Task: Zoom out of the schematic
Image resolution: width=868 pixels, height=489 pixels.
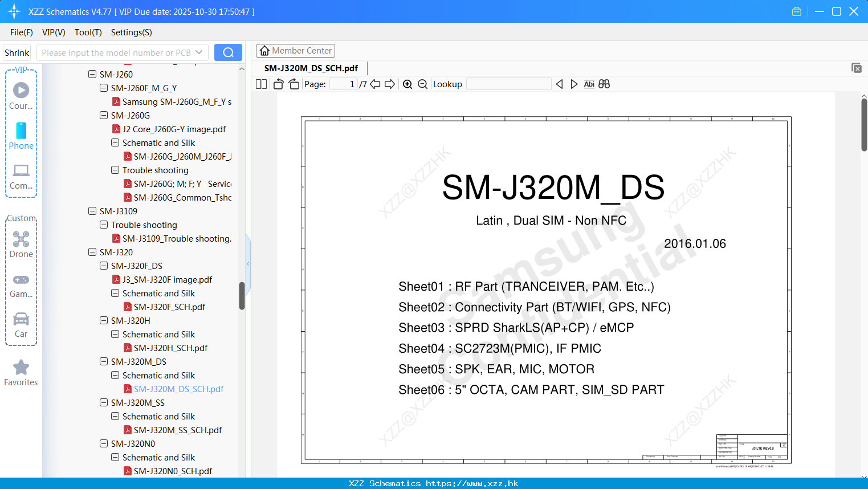Action: (422, 84)
